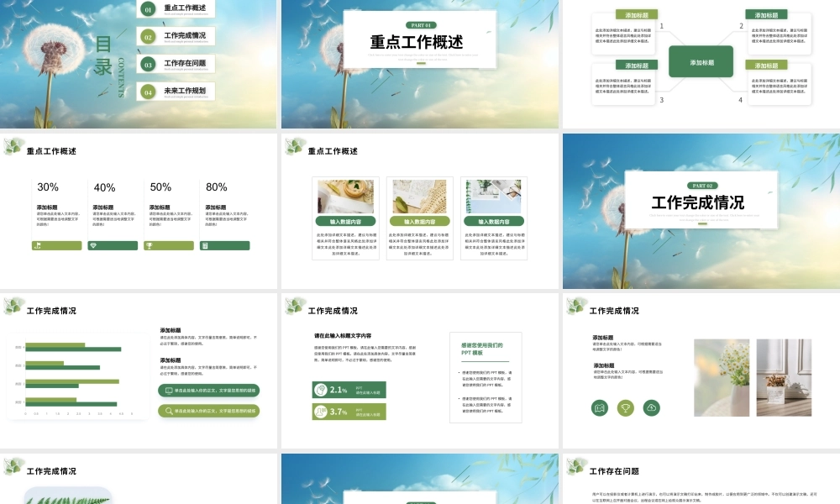840x504 pixels.
Task: Click the 04 number circle in contents slide
Action: pos(149,92)
